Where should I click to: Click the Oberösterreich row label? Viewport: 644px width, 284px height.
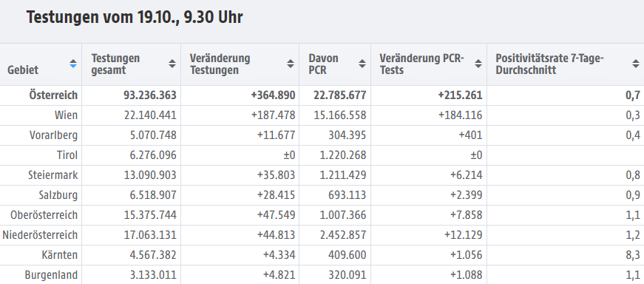point(44,215)
